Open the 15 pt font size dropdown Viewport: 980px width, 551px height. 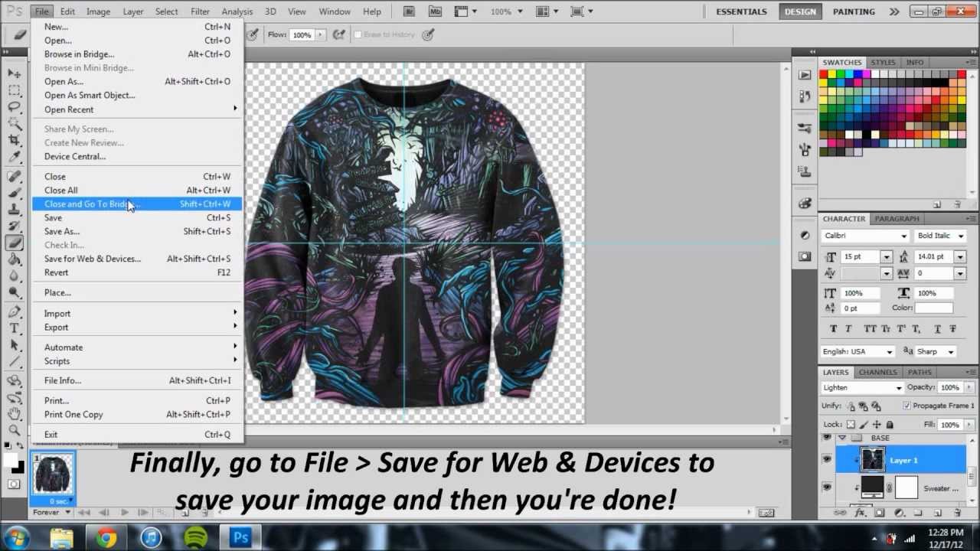pyautogui.click(x=887, y=257)
